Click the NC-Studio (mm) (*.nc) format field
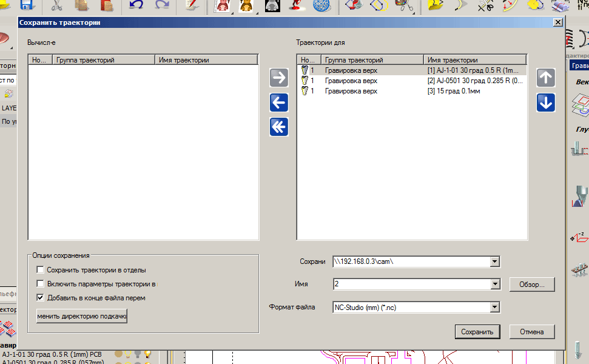The width and height of the screenshot is (589, 364). [412, 308]
